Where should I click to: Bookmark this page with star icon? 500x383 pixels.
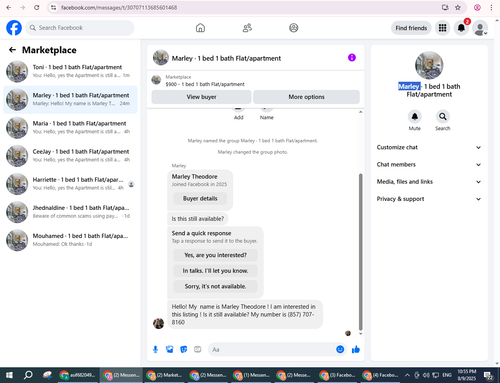coord(458,7)
